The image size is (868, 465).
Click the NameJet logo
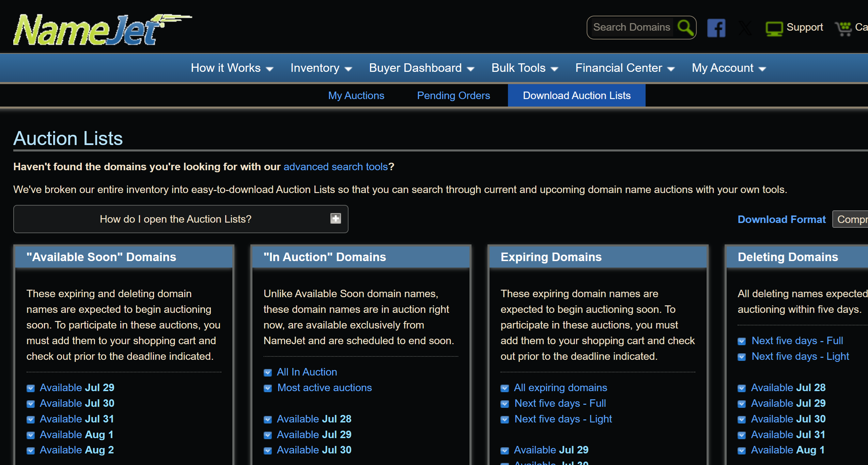(x=102, y=29)
